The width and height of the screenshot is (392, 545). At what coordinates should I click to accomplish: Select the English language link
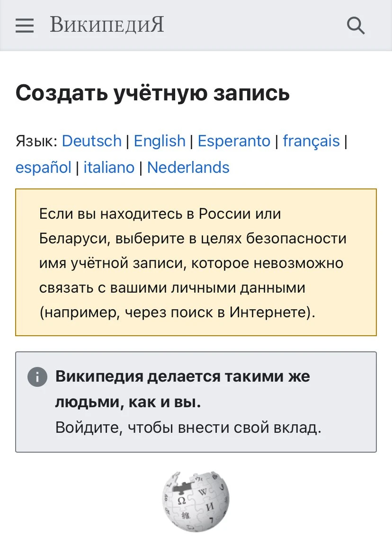(160, 141)
